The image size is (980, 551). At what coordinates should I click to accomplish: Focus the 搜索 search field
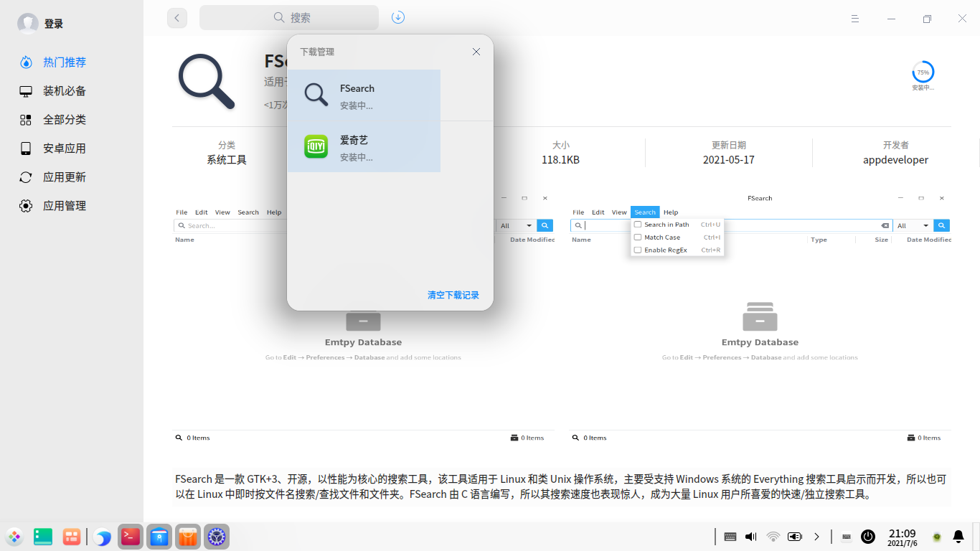point(289,18)
